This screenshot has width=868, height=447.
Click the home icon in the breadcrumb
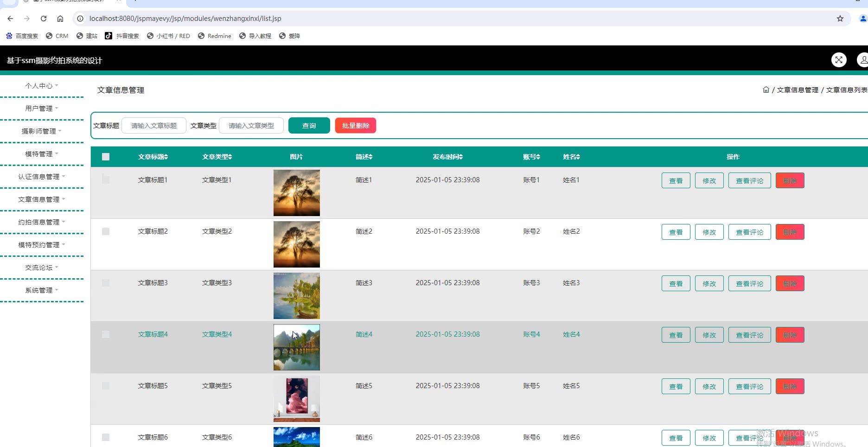766,89
